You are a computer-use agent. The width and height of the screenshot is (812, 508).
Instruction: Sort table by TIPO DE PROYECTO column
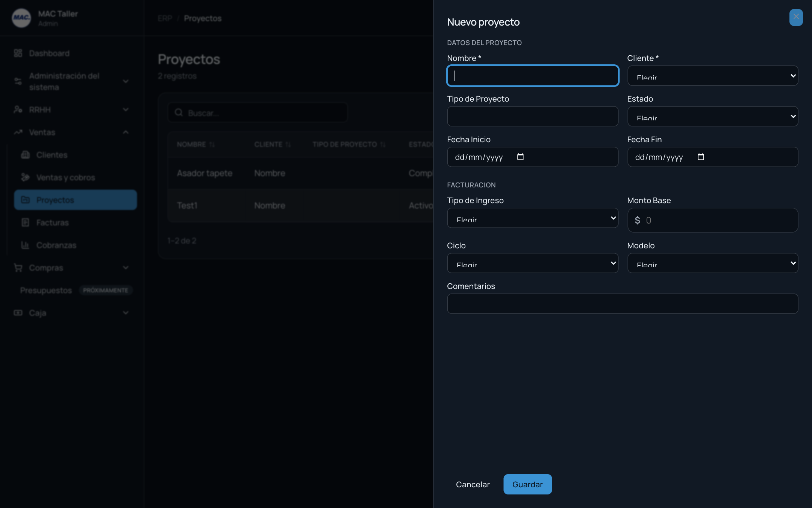tap(349, 144)
